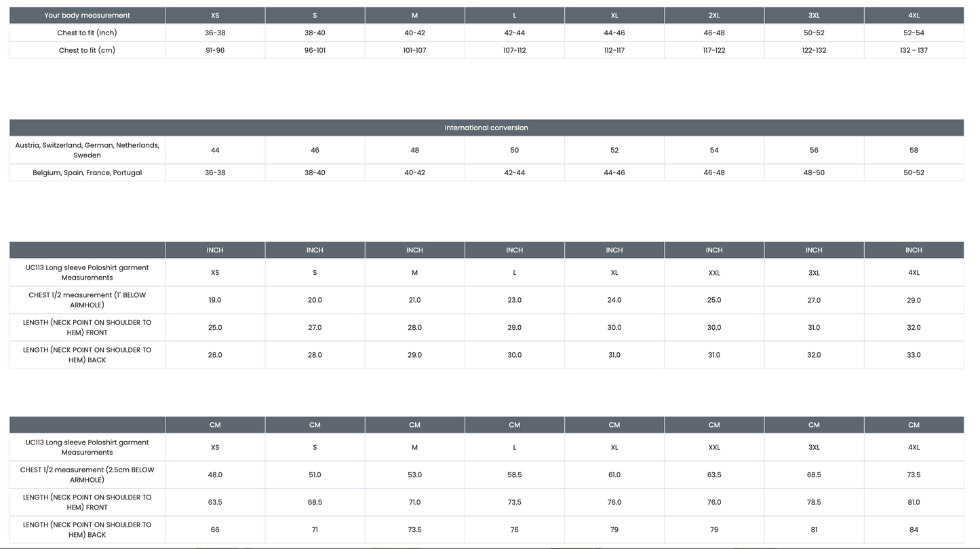
Task: Select the value 58 in the Austria row
Action: 914,150
